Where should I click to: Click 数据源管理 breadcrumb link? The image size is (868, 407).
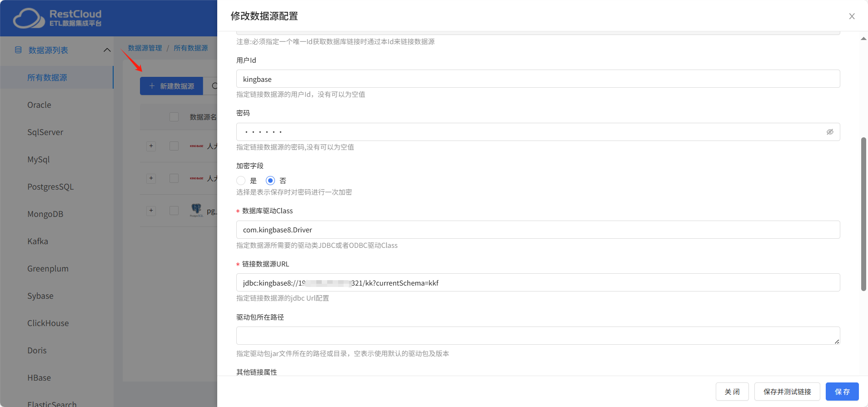coord(145,48)
